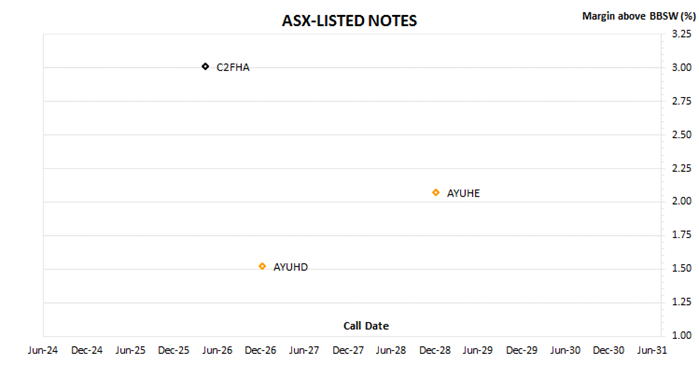The image size is (699, 365).
Task: Click the 2.00 y-axis value
Action: [x=682, y=201]
